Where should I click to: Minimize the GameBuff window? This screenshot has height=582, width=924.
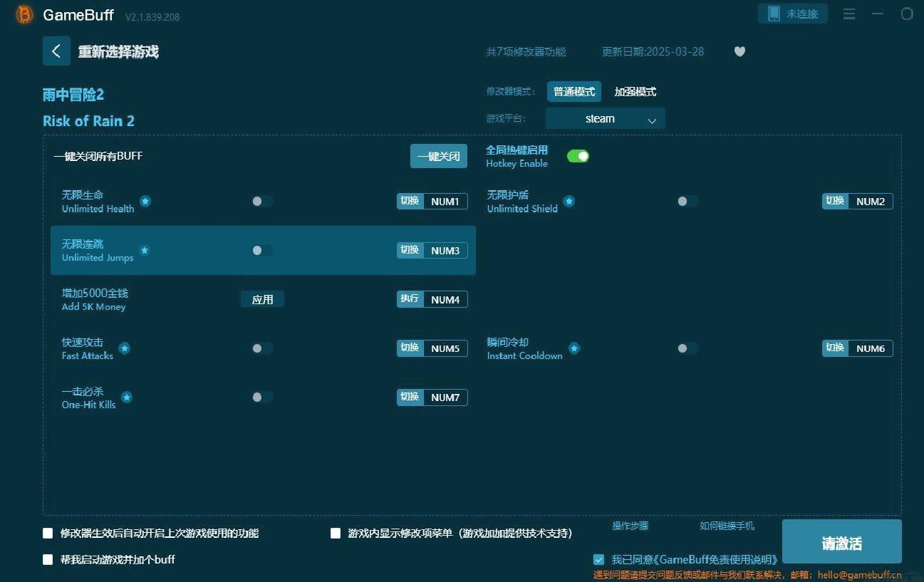[878, 14]
